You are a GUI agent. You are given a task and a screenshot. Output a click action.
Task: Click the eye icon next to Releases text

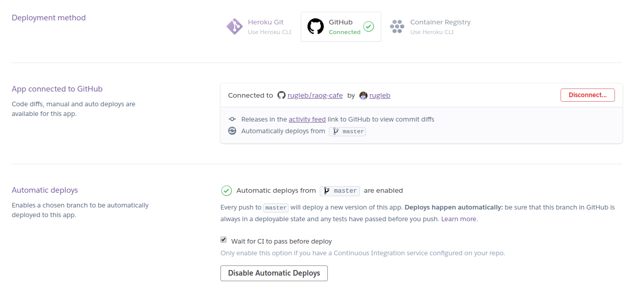coord(232,119)
